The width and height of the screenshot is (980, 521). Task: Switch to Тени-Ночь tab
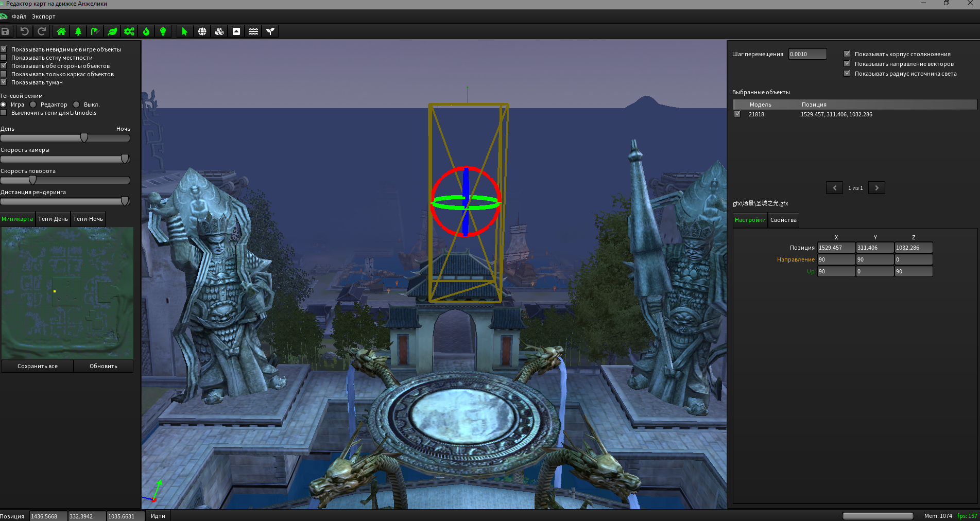tap(88, 219)
